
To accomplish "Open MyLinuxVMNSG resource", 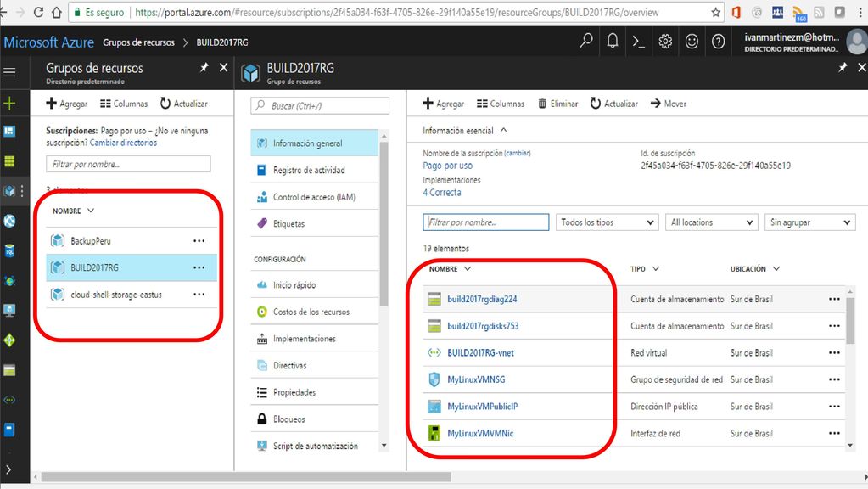I will tap(476, 379).
